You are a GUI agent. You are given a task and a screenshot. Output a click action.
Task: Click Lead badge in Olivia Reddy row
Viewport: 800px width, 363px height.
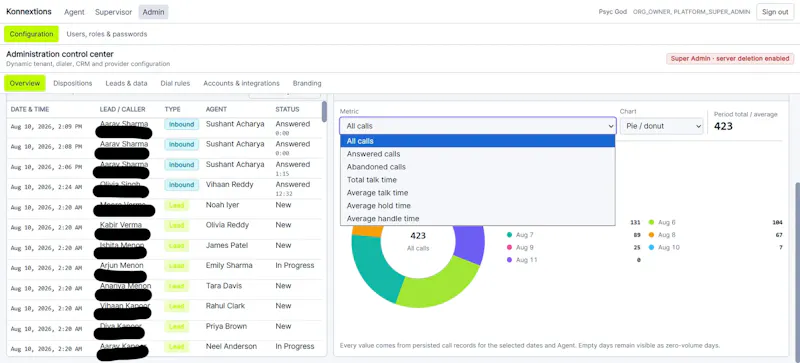[x=177, y=225]
